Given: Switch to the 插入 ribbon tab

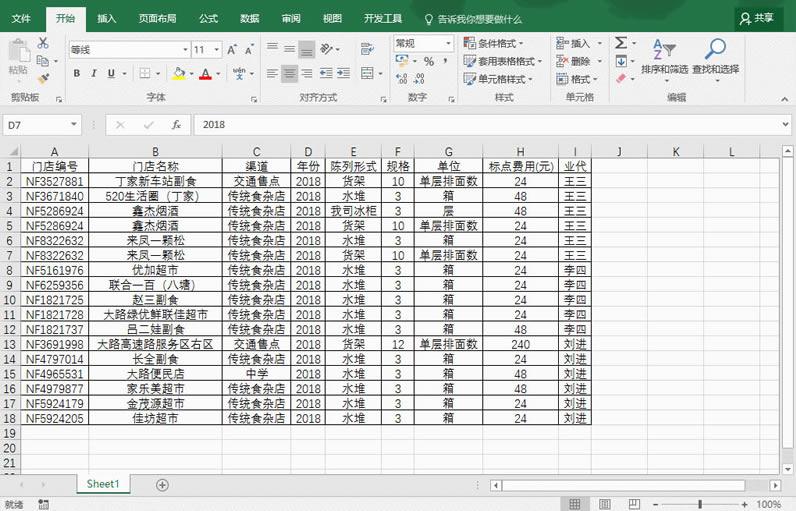Looking at the screenshot, I should (x=107, y=19).
